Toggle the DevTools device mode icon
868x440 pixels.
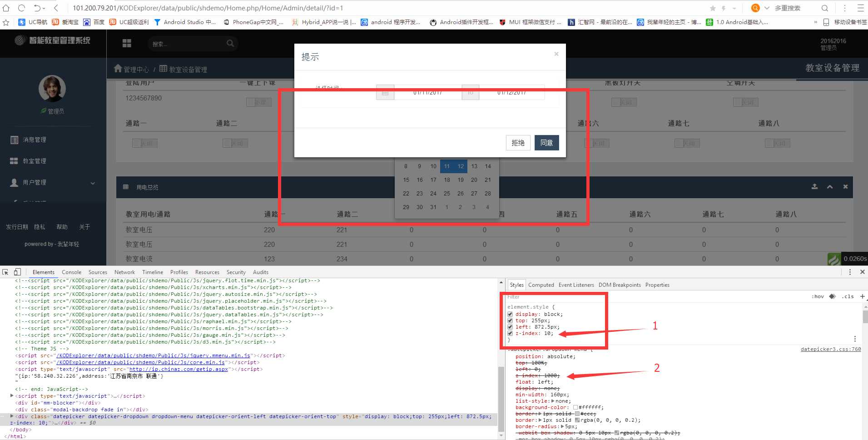[x=17, y=272]
